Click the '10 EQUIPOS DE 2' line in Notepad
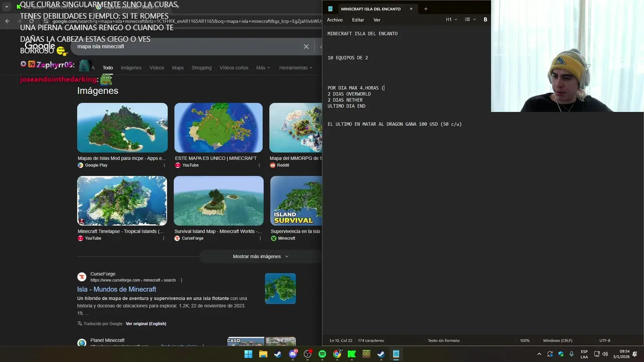The width and height of the screenshot is (644, 362). point(348,58)
